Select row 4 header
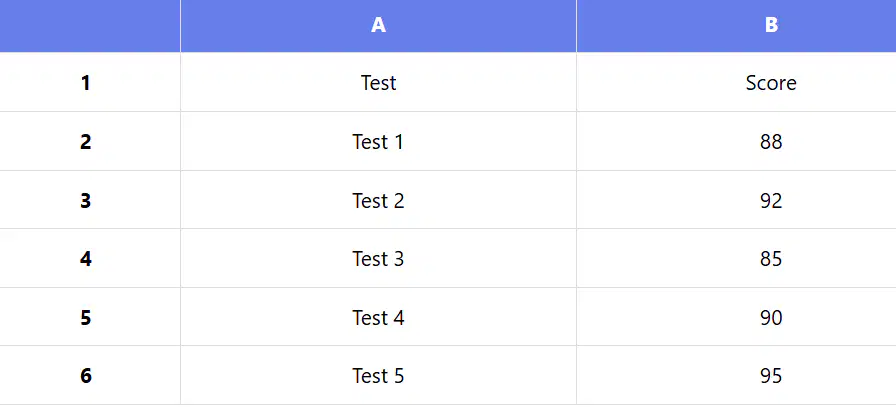 [x=90, y=258]
